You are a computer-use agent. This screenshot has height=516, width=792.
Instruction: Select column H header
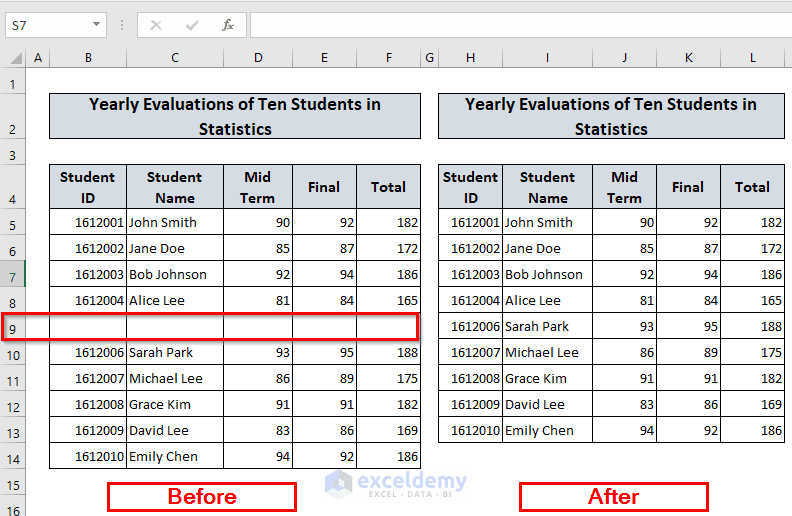tap(470, 58)
